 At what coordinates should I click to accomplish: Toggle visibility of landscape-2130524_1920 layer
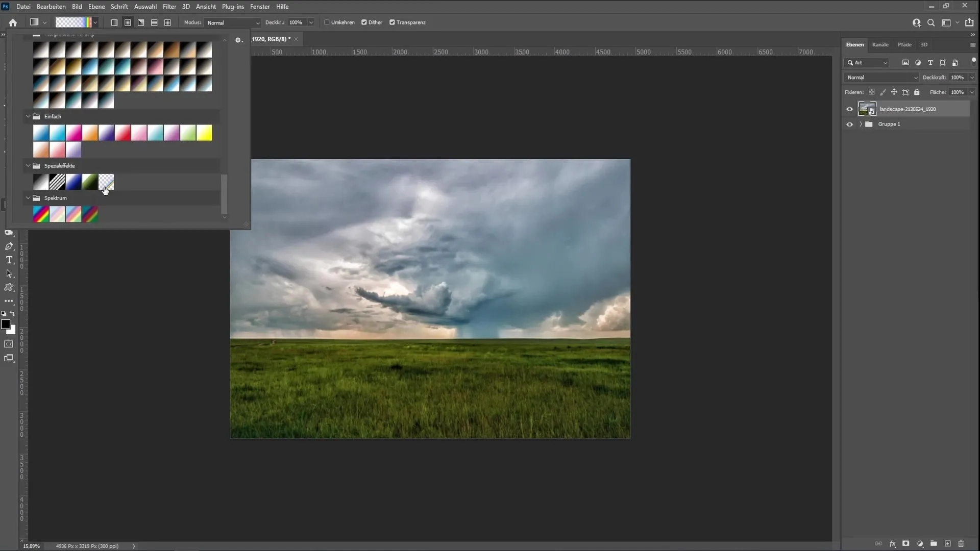tap(849, 109)
